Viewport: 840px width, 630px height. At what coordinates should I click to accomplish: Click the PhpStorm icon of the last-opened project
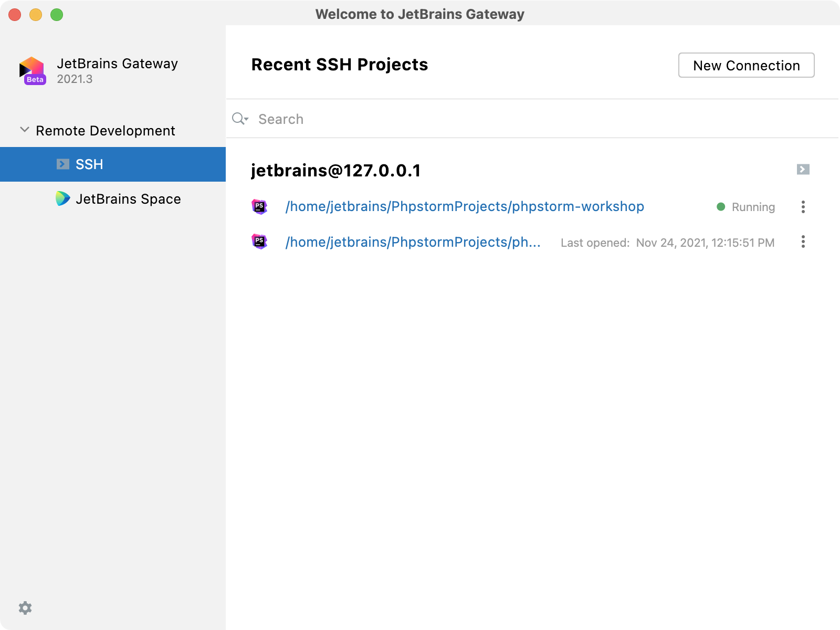coord(259,242)
